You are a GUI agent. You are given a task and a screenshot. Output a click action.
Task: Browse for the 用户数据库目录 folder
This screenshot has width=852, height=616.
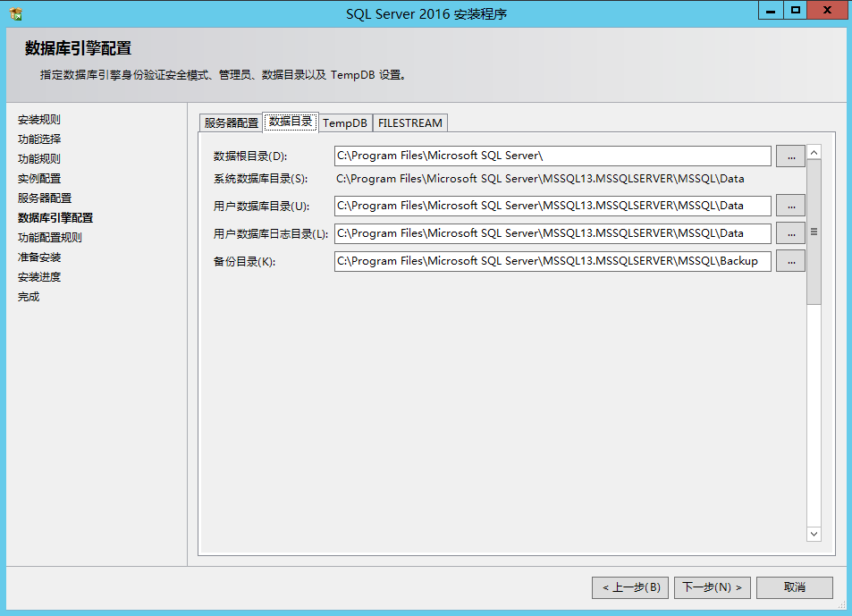tap(790, 206)
